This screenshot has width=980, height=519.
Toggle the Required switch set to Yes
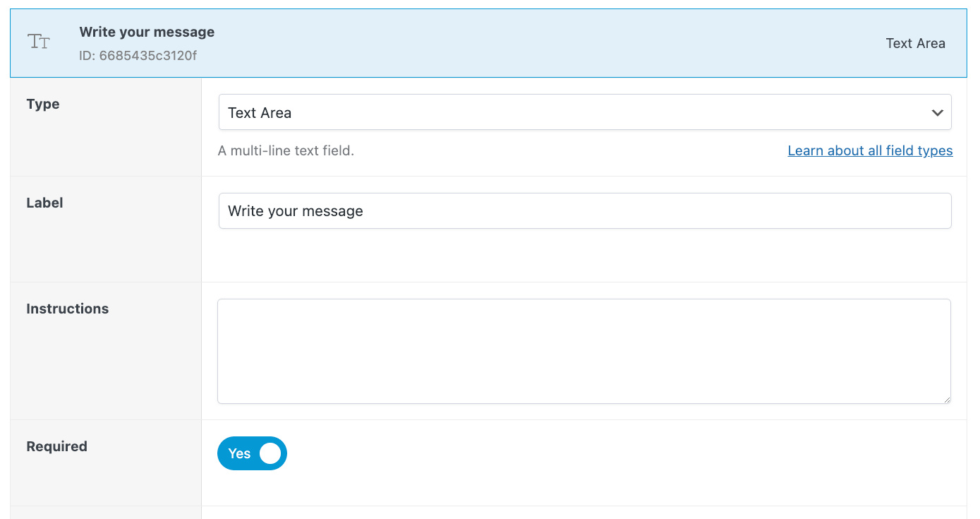click(252, 453)
